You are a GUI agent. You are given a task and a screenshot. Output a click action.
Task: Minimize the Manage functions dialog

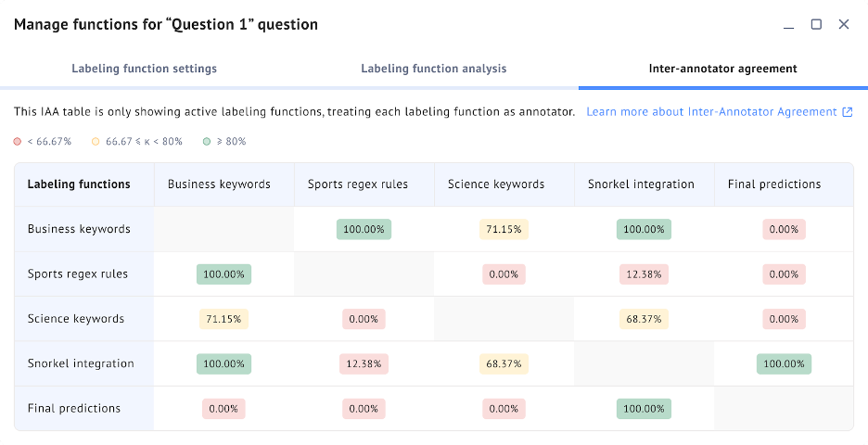coord(788,25)
